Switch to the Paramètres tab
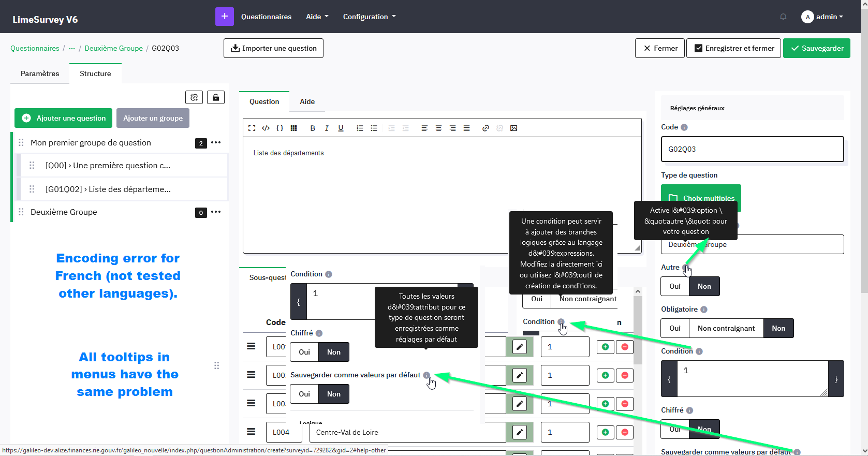 tap(40, 73)
